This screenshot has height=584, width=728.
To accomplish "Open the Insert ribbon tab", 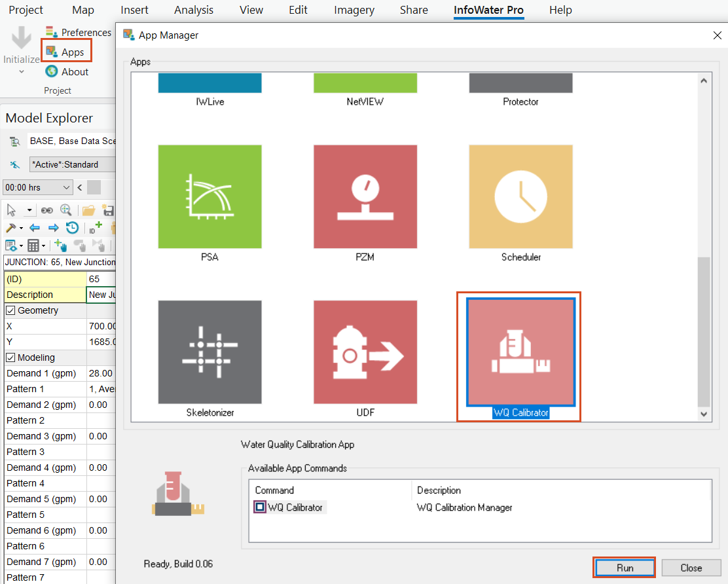I will pos(134,10).
